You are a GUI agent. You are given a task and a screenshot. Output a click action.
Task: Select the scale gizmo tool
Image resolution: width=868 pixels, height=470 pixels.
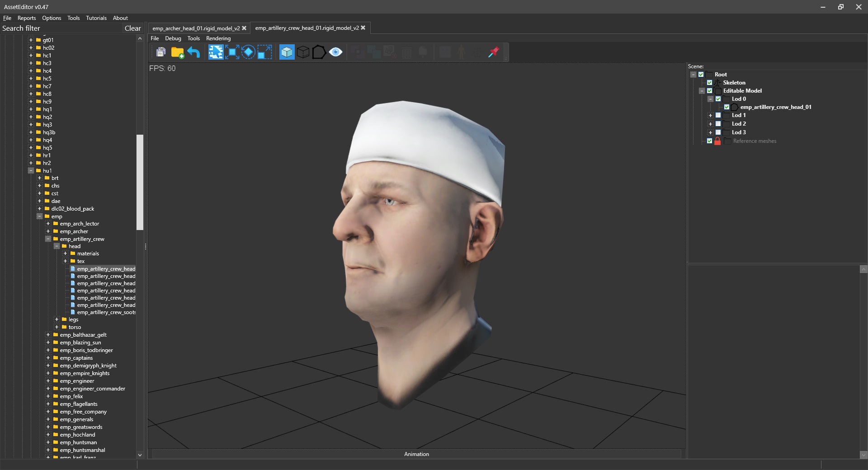(264, 52)
